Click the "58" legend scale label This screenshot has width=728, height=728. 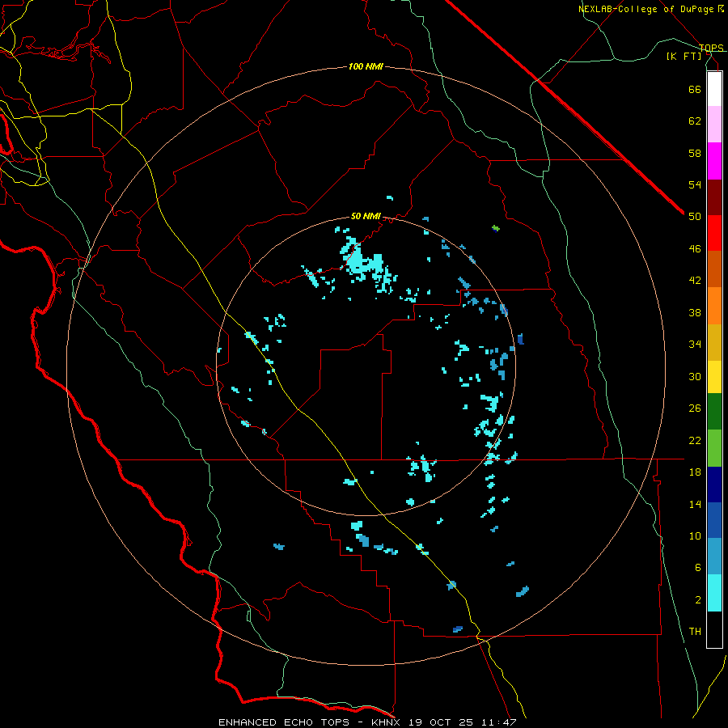coord(695,153)
